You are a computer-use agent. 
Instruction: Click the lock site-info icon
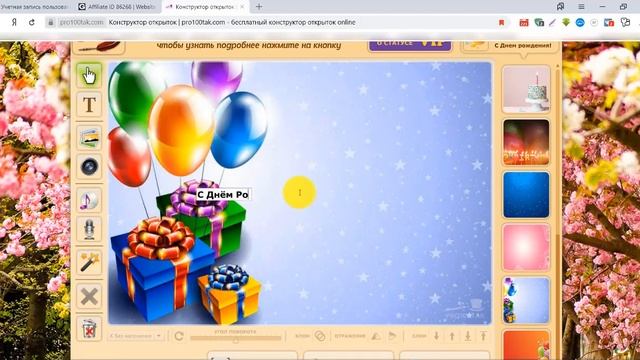pyautogui.click(x=51, y=22)
